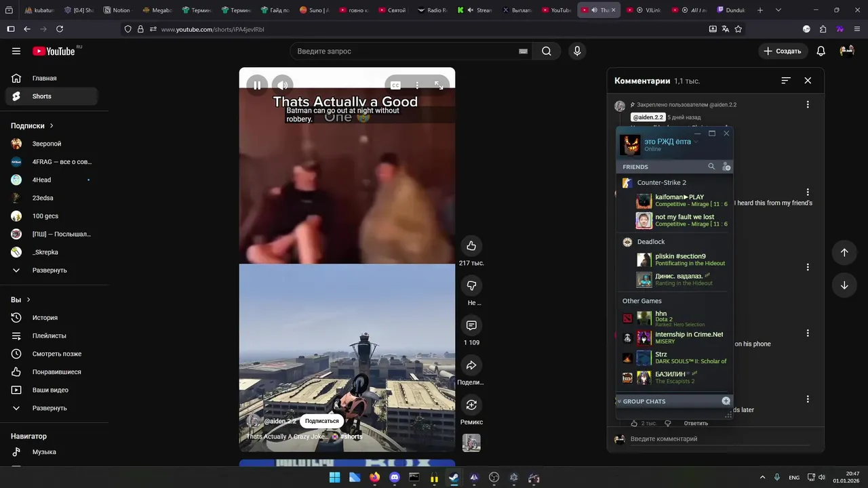Viewport: 868px width, 488px height.
Task: Open the Подписки section header
Action: (32, 125)
